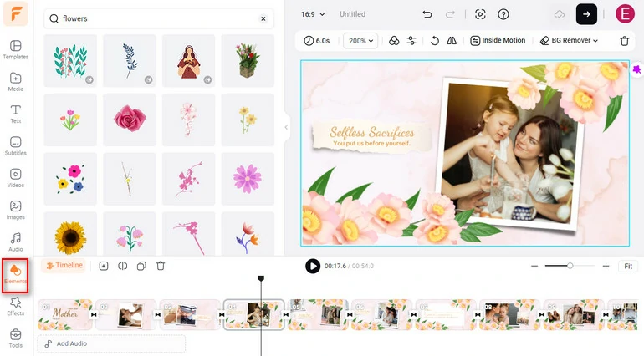Delete the selected element with trash icon
The image size is (644, 356).
click(624, 41)
